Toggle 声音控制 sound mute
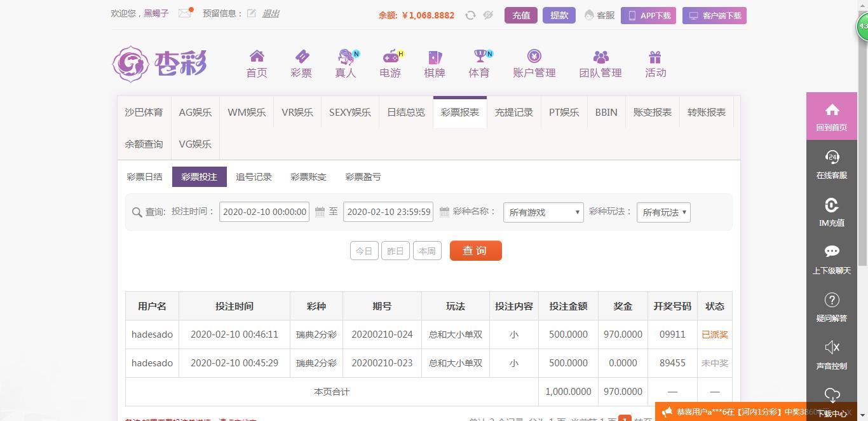The width and height of the screenshot is (868, 421). pyautogui.click(x=831, y=355)
